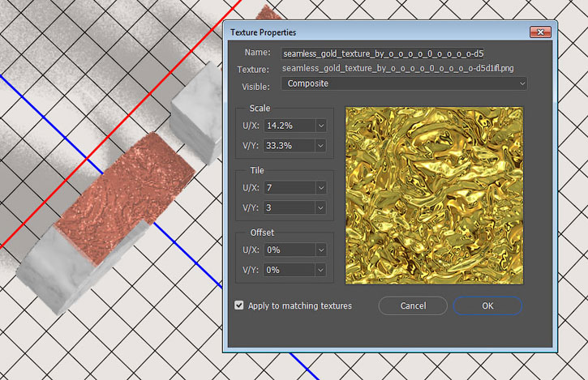Select the copper textured block on canvas
The image size is (588, 380).
click(125, 199)
